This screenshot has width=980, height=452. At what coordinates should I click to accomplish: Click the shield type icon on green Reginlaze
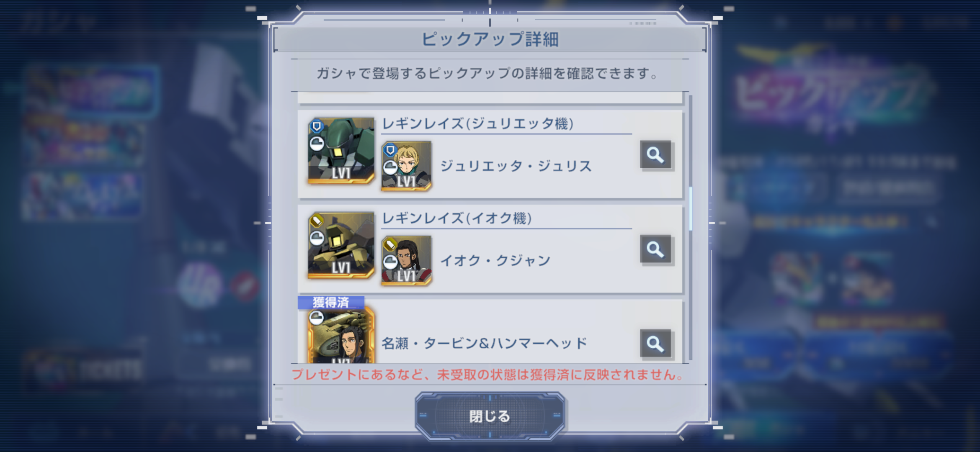click(x=317, y=126)
